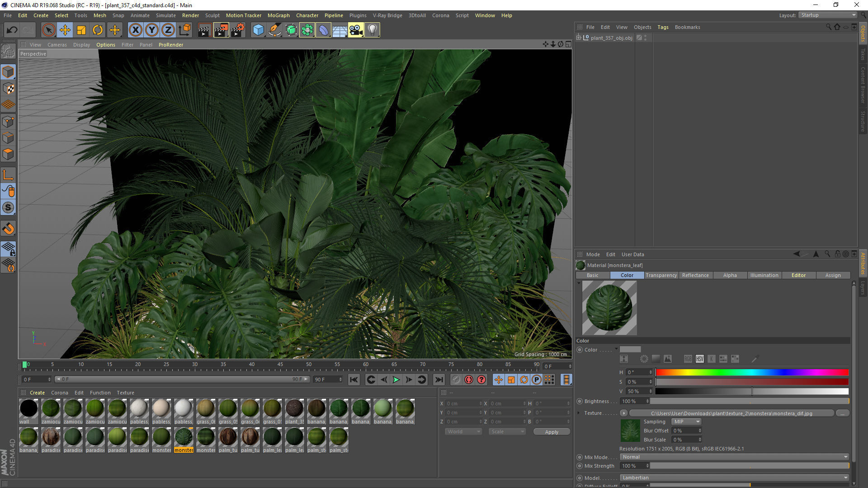Toggle the Brightness animation dot
The height and width of the screenshot is (488, 868).
click(x=580, y=401)
